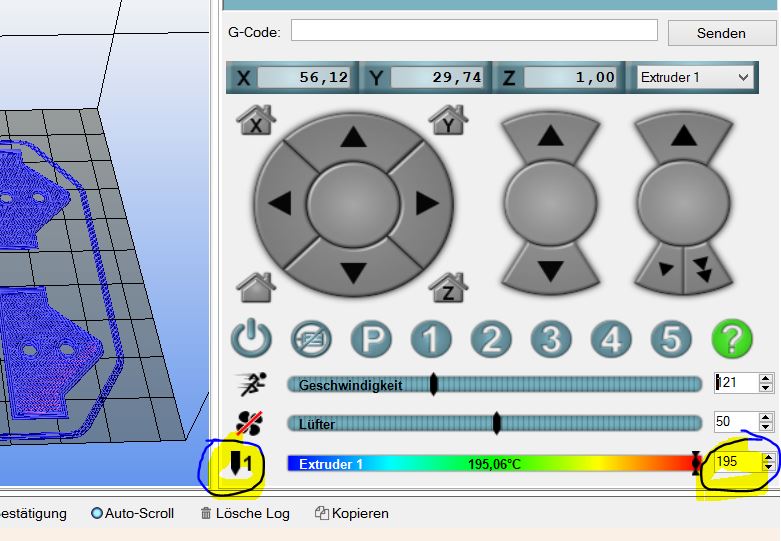Click the Home Y axis icon
The image size is (781, 541).
point(448,120)
